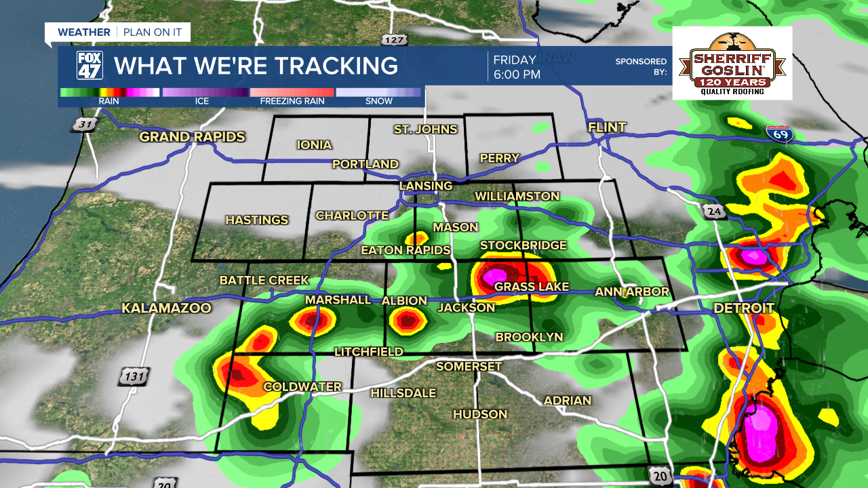Click the HUDSON city label
This screenshot has height=488, width=868.
click(480, 413)
